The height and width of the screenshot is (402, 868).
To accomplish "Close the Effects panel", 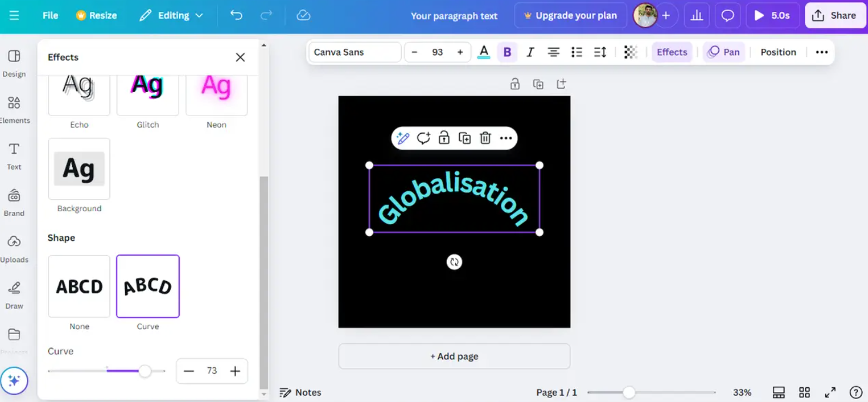I will click(x=240, y=57).
